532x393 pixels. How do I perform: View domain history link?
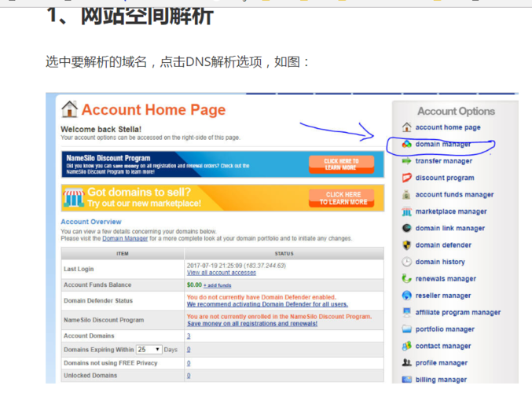[x=440, y=262]
